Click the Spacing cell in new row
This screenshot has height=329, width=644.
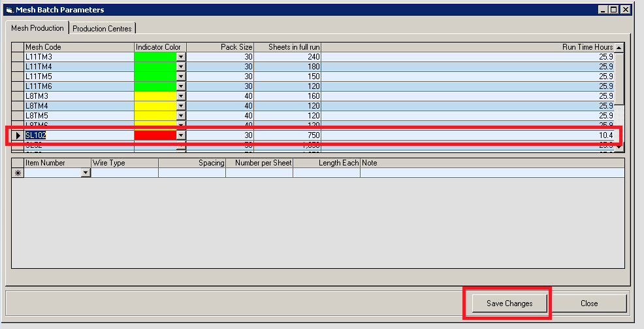point(192,173)
